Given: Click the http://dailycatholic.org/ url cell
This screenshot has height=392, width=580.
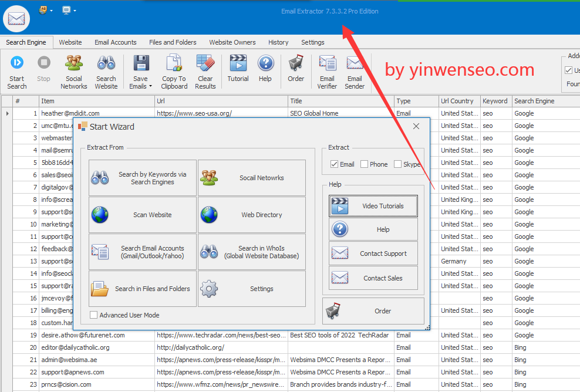Looking at the screenshot, I should pos(221,347).
